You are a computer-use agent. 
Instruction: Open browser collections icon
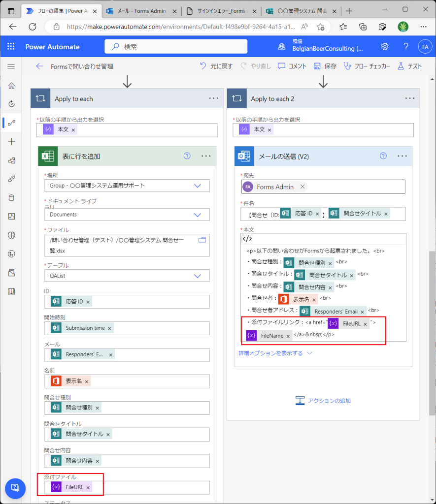point(363,27)
